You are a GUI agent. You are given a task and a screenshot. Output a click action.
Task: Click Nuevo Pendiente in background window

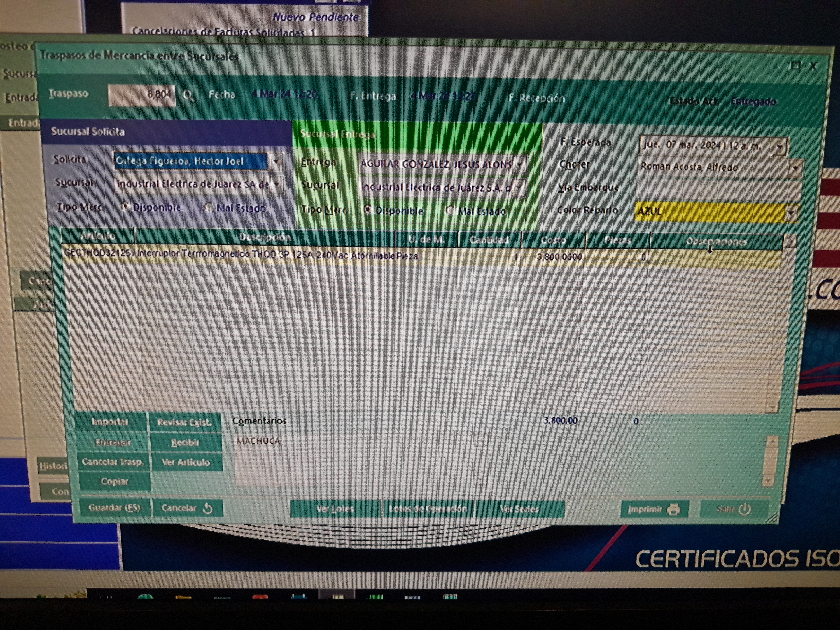pyautogui.click(x=316, y=17)
